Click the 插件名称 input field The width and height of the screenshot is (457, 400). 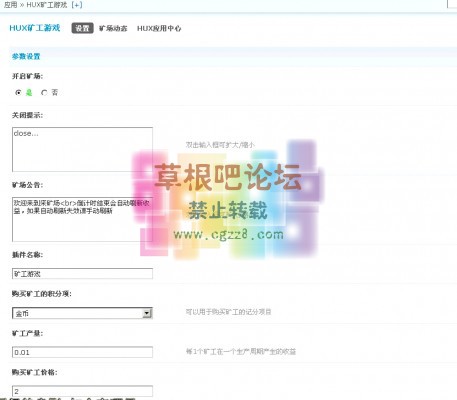82,274
